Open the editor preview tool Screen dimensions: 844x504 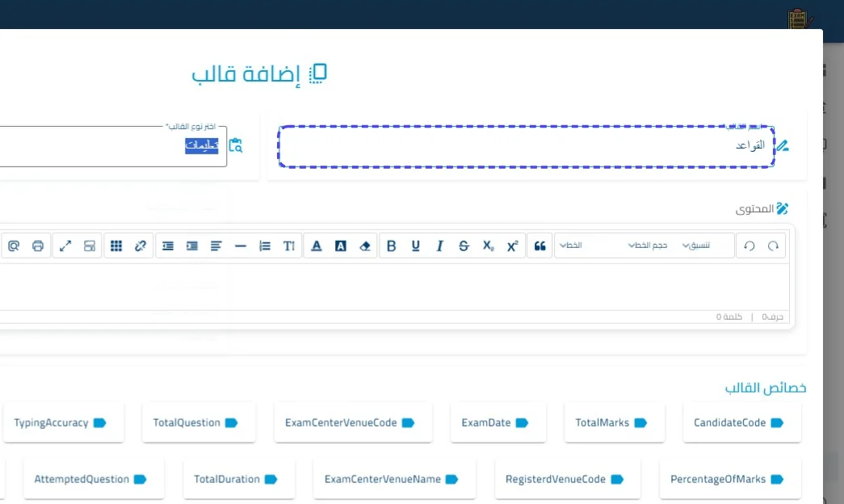tap(14, 246)
